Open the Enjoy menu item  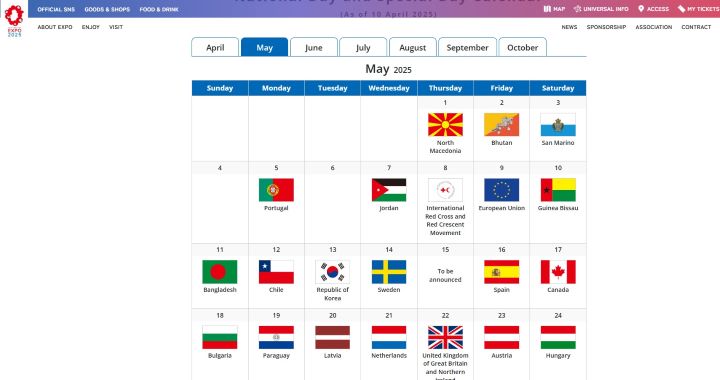click(x=90, y=27)
